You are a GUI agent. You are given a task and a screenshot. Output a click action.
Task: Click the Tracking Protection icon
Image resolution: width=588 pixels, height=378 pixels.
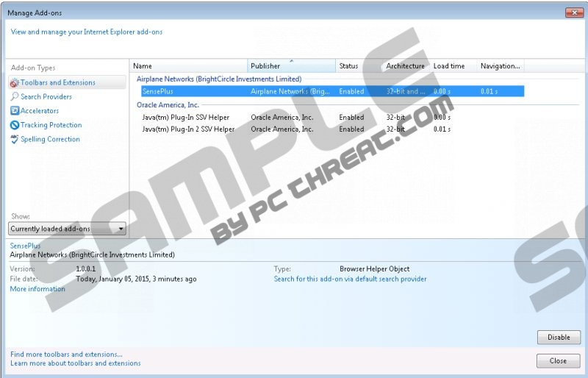[15, 125]
